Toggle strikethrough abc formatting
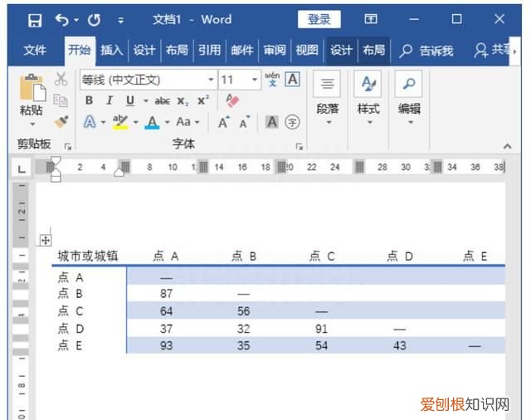The image size is (531, 420). tap(163, 100)
